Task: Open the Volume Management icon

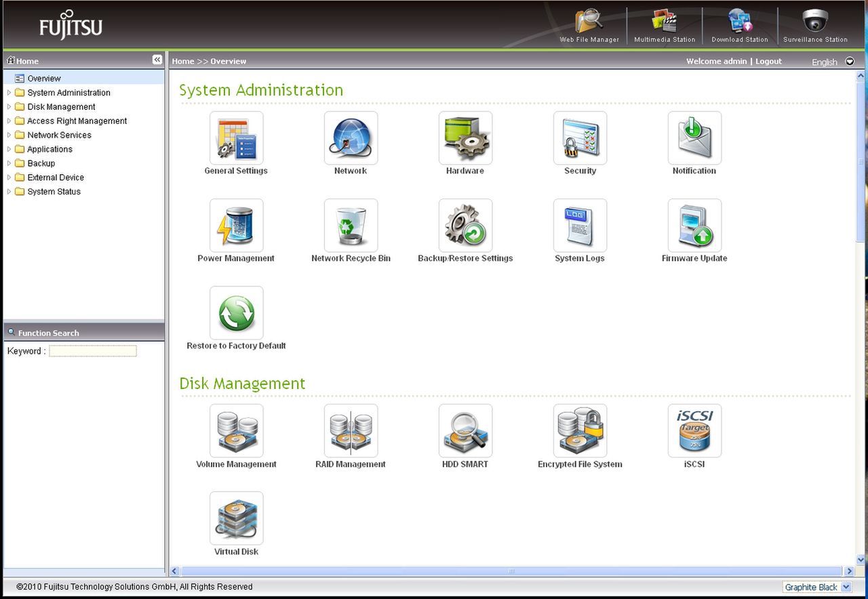Action: coord(236,431)
